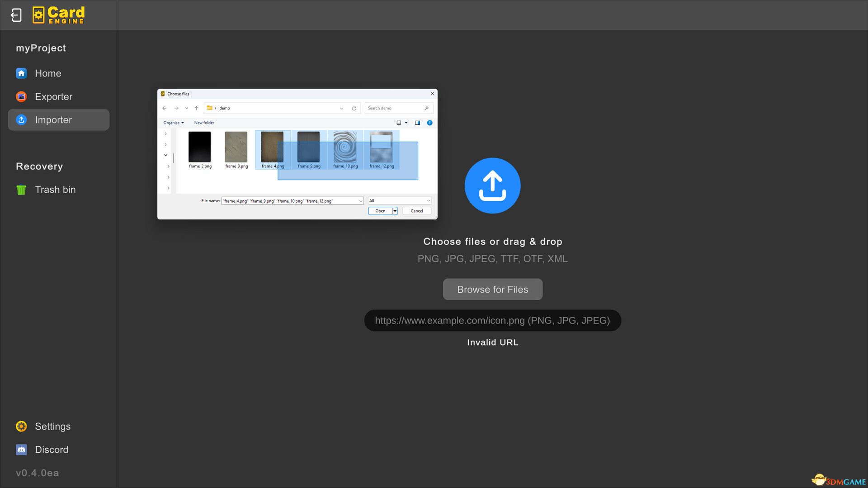Image resolution: width=868 pixels, height=488 pixels.
Task: Open the Trash bin icon in Recovery
Action: pyautogui.click(x=21, y=190)
